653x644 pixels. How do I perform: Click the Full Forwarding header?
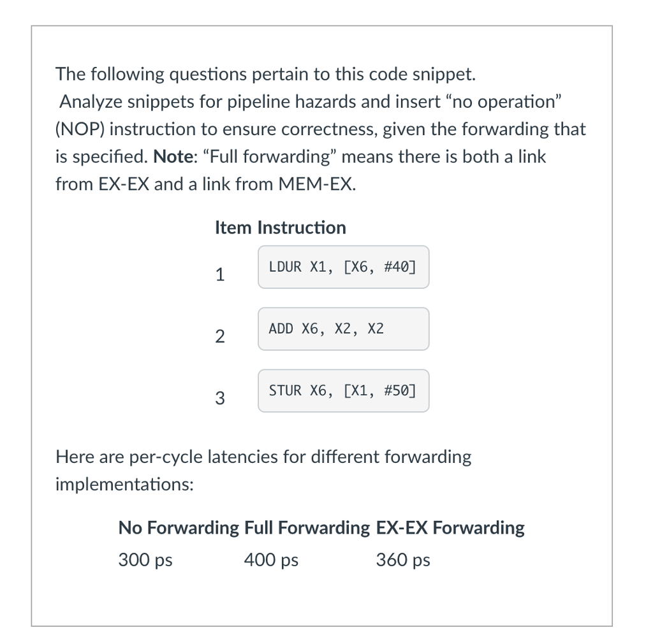307,528
